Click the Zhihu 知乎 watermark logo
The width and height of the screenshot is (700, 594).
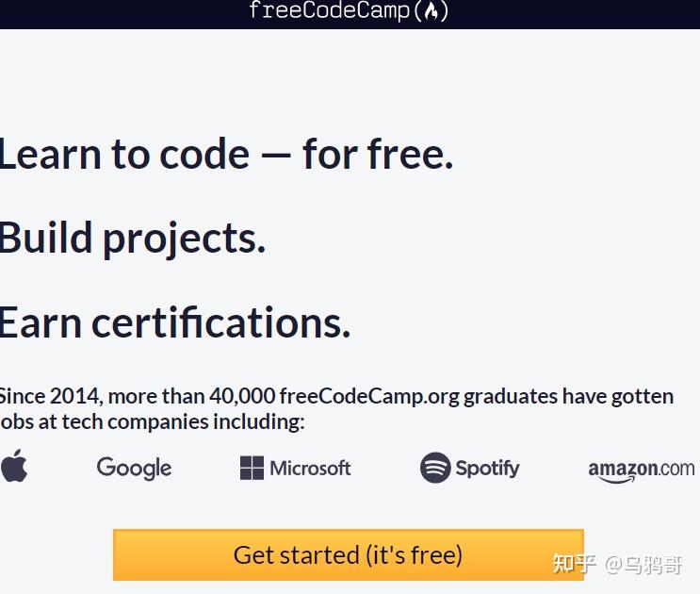coord(574,564)
